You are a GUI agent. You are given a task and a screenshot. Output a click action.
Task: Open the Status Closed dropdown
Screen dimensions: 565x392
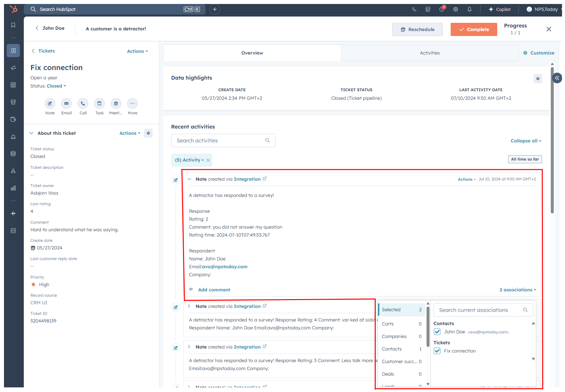[56, 86]
